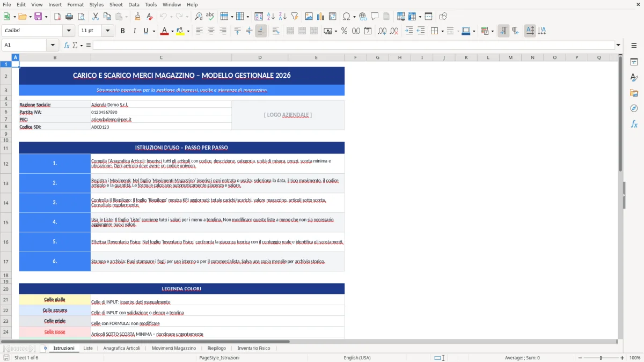Click Clone Formatting paintbrush icon
This screenshot has width=644, height=362.
(x=137, y=17)
